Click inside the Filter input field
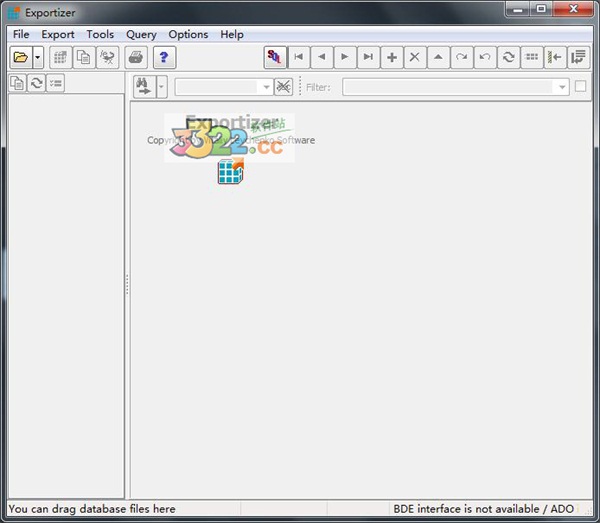The height and width of the screenshot is (523, 600). point(448,87)
